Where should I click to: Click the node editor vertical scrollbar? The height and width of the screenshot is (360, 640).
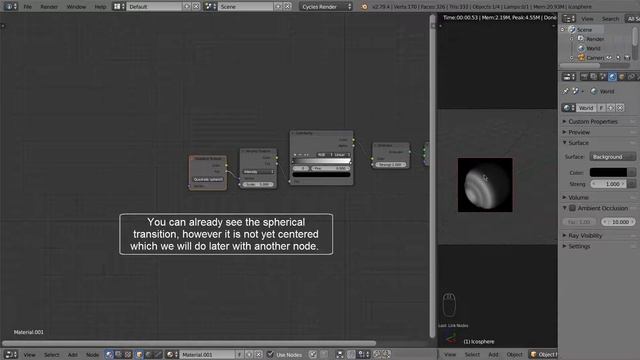point(433,176)
